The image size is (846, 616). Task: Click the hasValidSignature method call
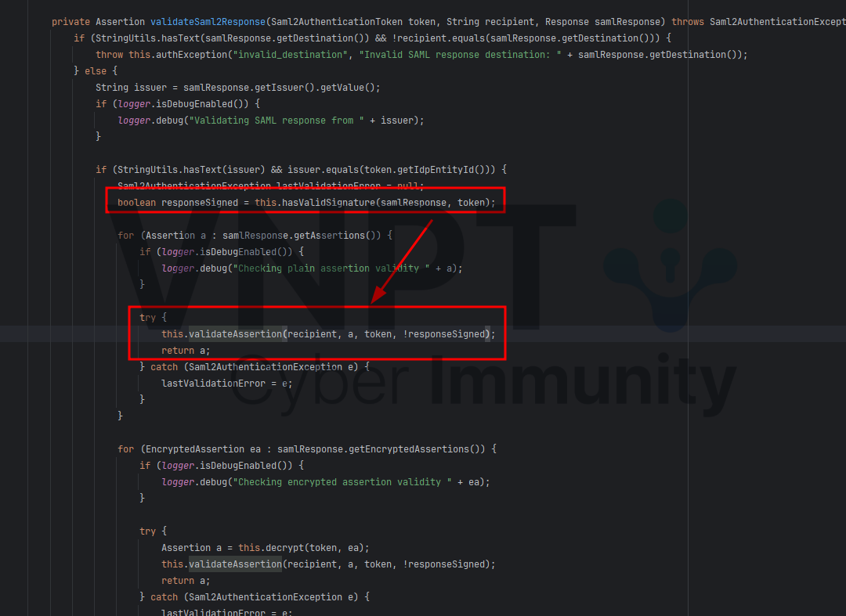328,203
